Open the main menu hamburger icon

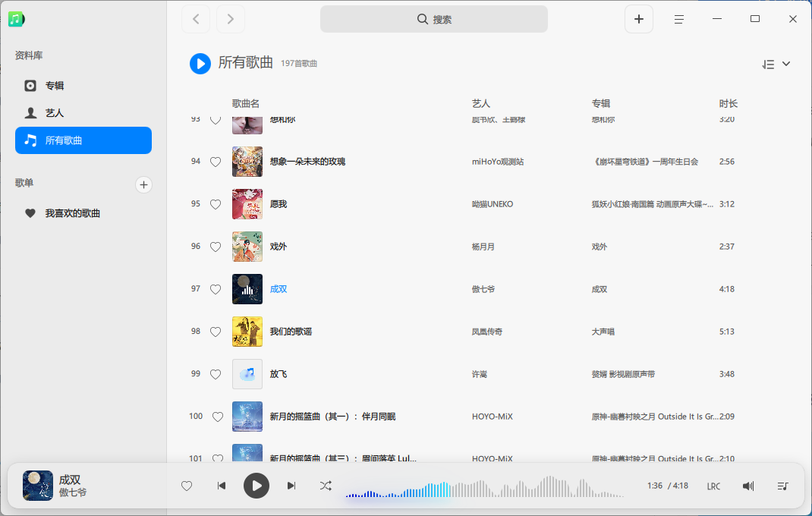[x=679, y=19]
